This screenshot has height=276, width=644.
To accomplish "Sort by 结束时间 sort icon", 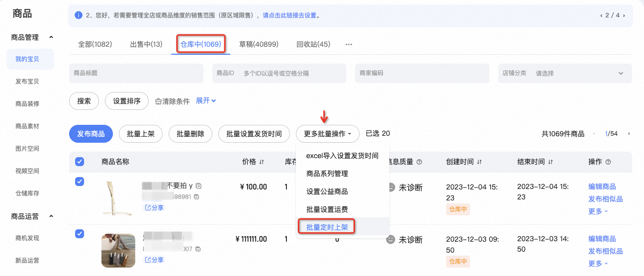I will (551, 162).
